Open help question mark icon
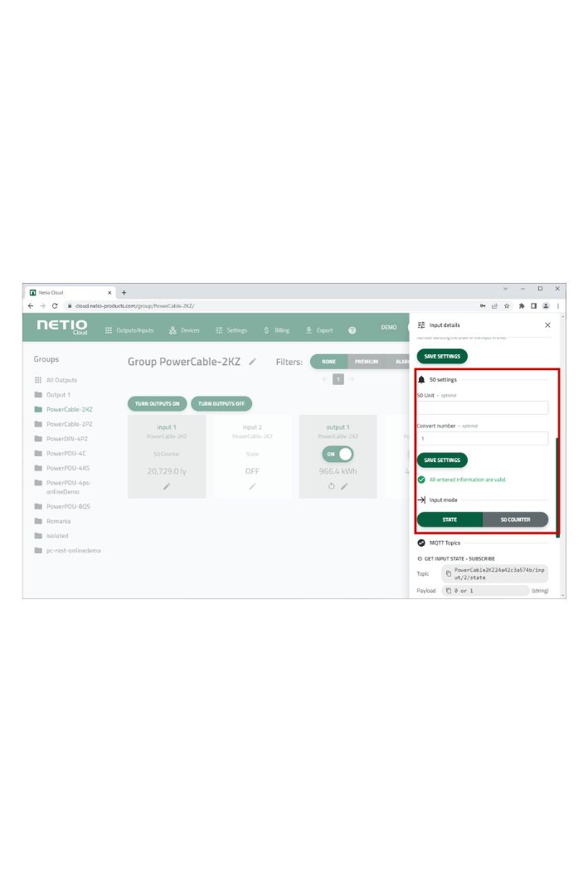This screenshot has width=588, height=882. click(x=352, y=330)
